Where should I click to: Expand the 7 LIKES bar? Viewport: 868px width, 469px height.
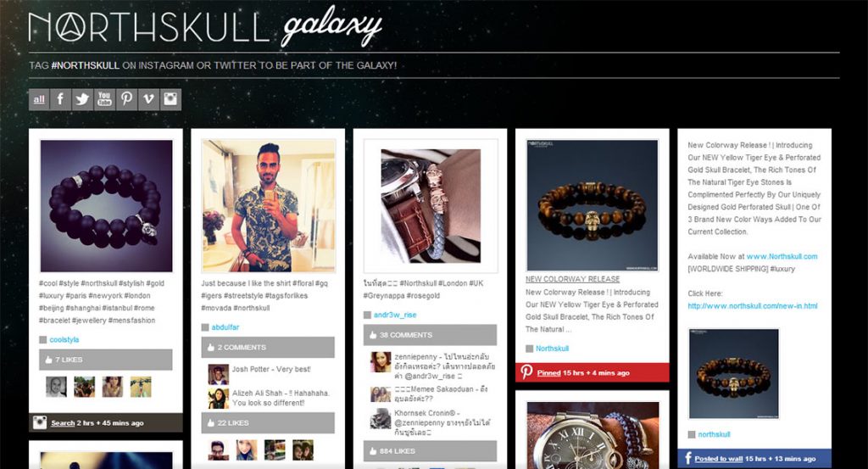(x=106, y=360)
